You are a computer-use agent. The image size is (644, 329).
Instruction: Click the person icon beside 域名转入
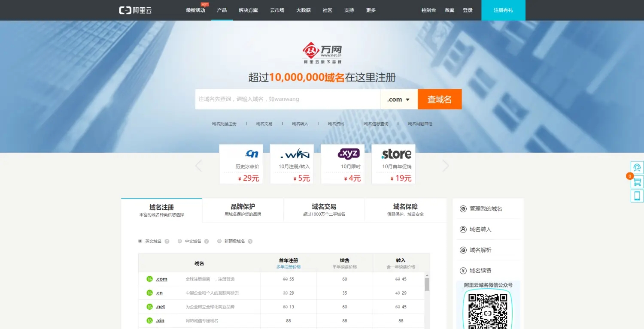[463, 229]
